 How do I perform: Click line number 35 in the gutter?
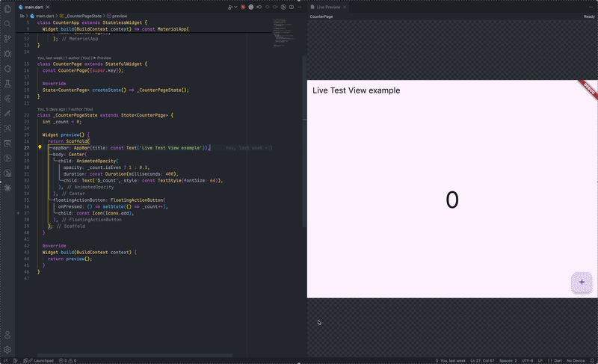pos(27,200)
